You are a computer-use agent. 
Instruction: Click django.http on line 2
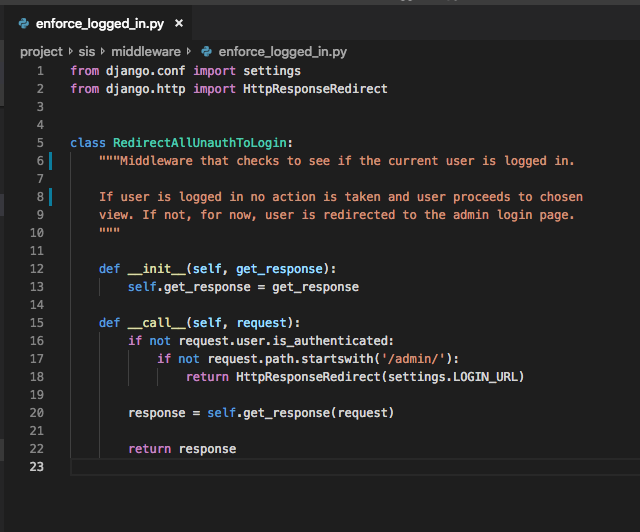tap(145, 89)
